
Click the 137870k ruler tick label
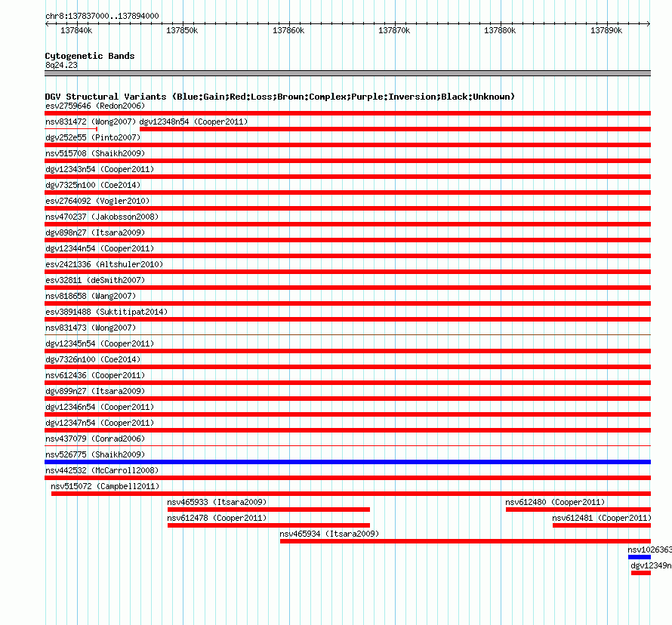point(394,30)
